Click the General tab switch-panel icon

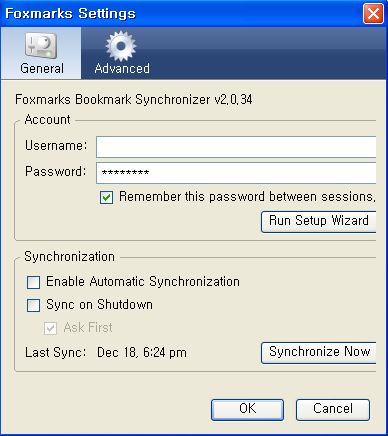41,45
